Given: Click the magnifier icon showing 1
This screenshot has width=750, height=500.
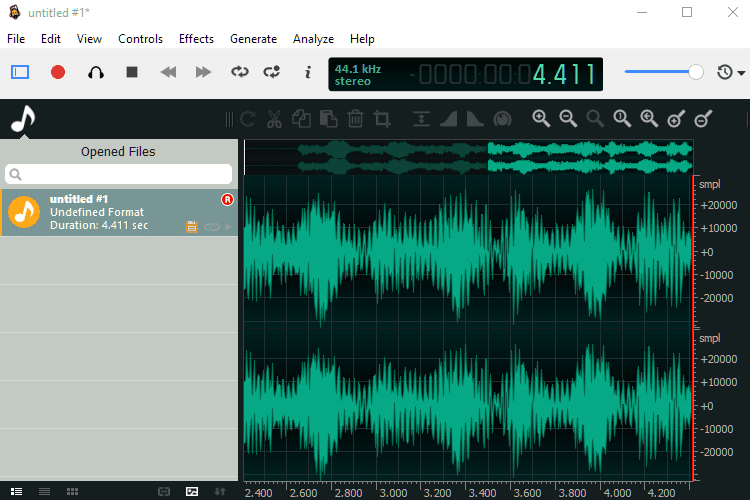Looking at the screenshot, I should tap(622, 119).
